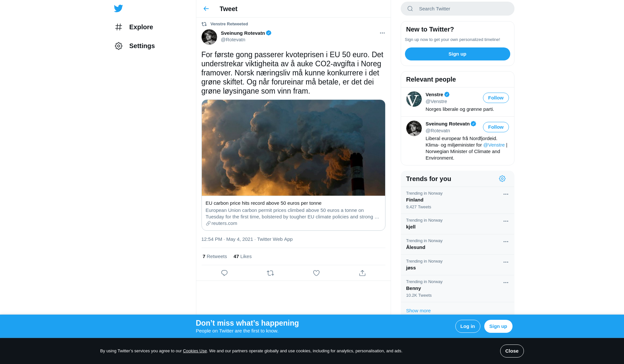Click the retweet icon under the tweet
The image size is (624, 364).
pyautogui.click(x=270, y=273)
